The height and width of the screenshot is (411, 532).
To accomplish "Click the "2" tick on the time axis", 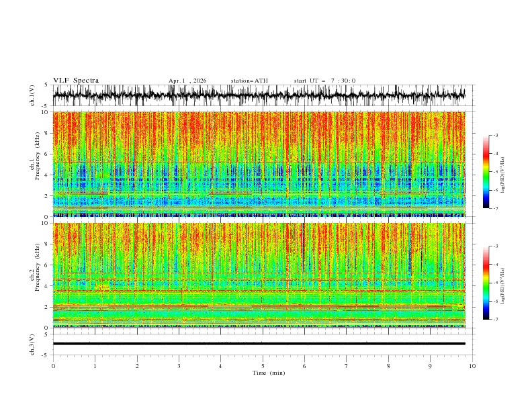I will point(137,366).
